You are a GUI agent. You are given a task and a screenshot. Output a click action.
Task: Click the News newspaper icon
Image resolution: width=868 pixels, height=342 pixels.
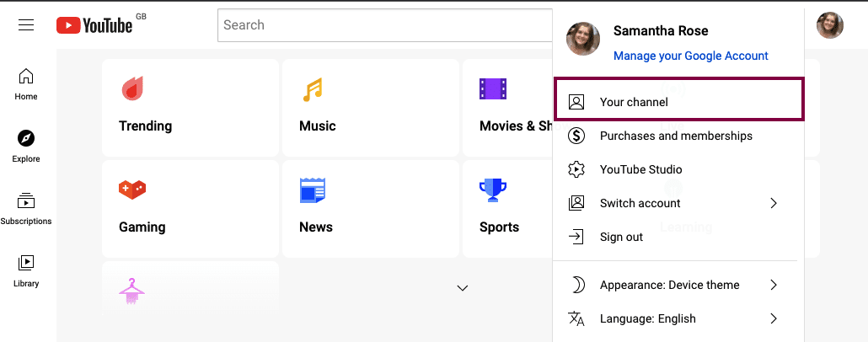(x=312, y=190)
